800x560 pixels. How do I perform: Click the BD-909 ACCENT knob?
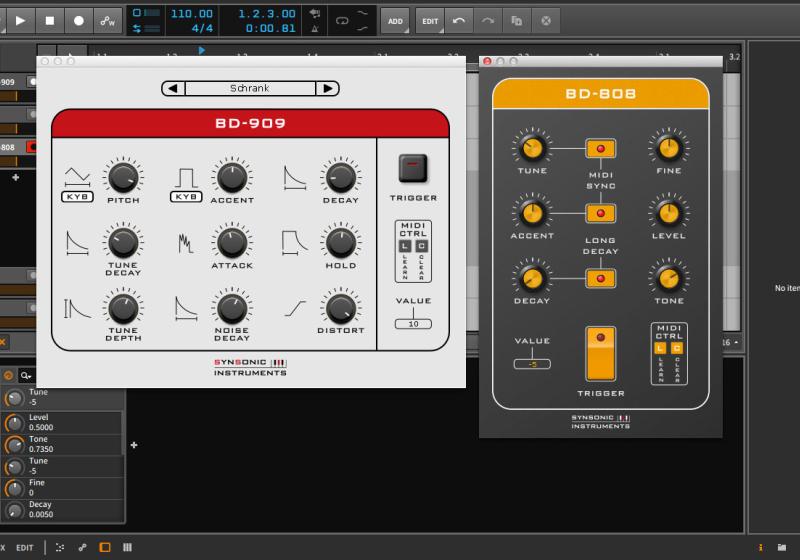pyautogui.click(x=232, y=177)
